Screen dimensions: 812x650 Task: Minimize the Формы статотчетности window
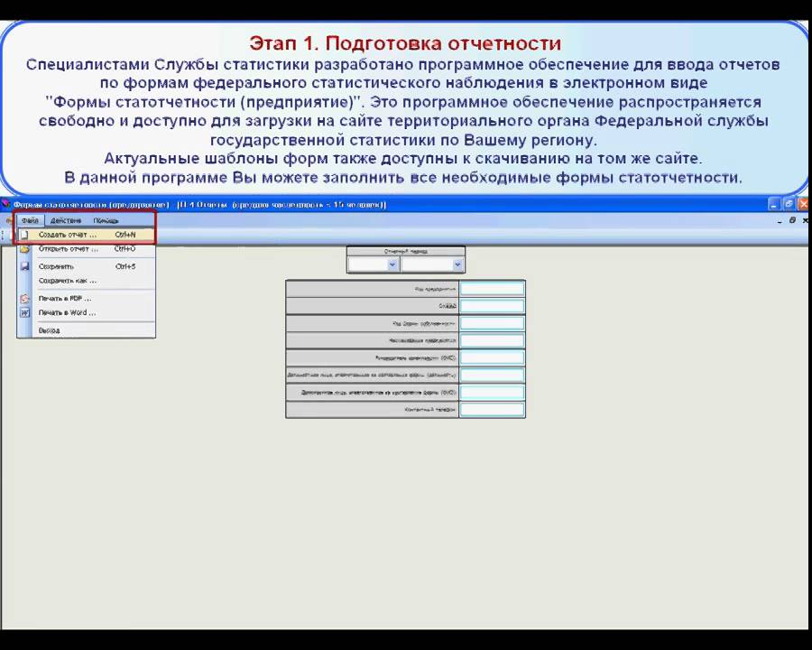click(x=774, y=204)
